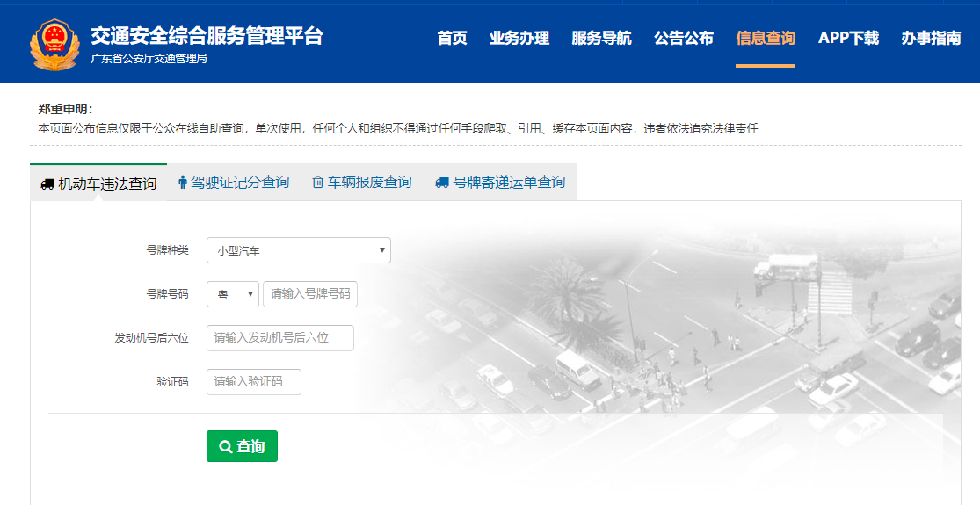Open the 粤 province prefix dropdown
The width and height of the screenshot is (980, 505).
[x=233, y=294]
